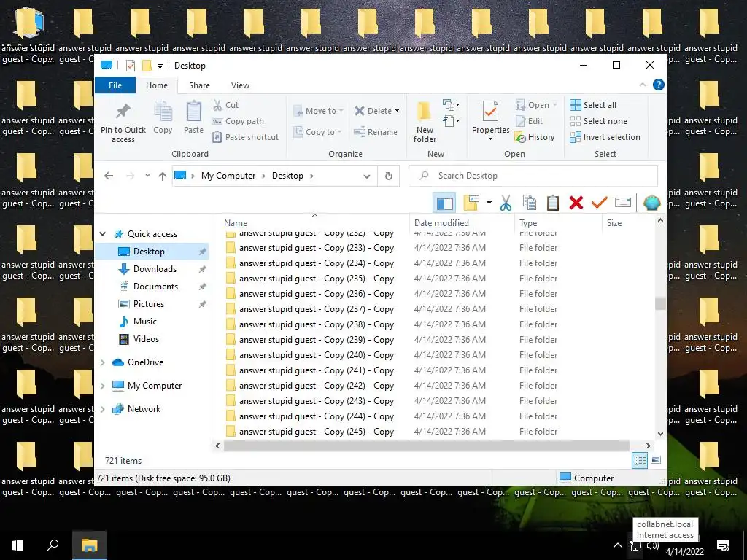Open the Easy access dropdown icon
Image resolution: width=747 pixels, height=560 pixels.
pyautogui.click(x=451, y=121)
